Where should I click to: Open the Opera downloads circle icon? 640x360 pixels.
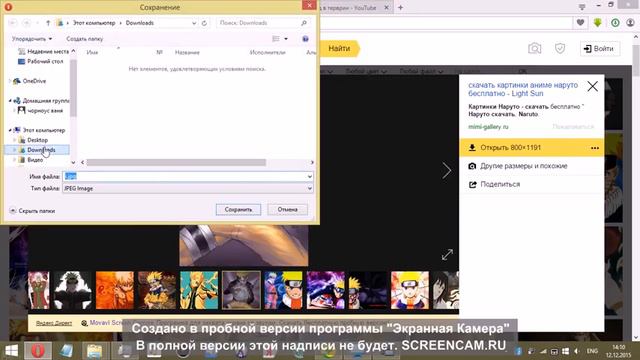tap(615, 23)
